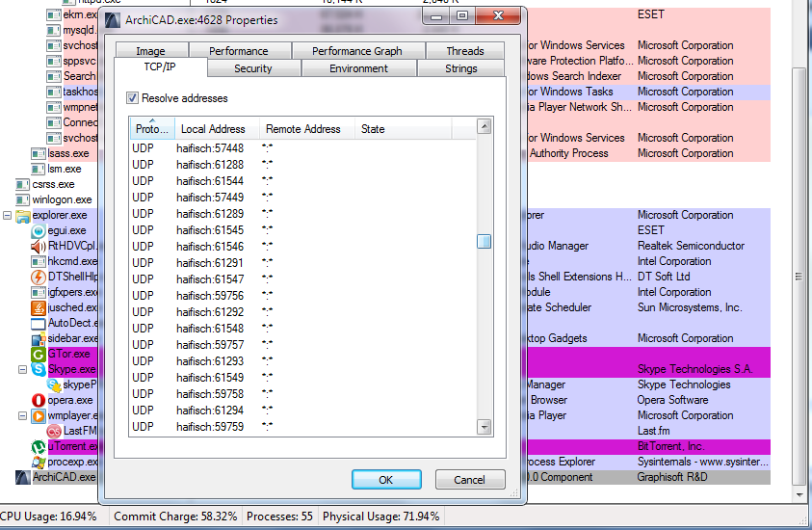Click the OK button
This screenshot has width=812, height=530.
coord(386,480)
